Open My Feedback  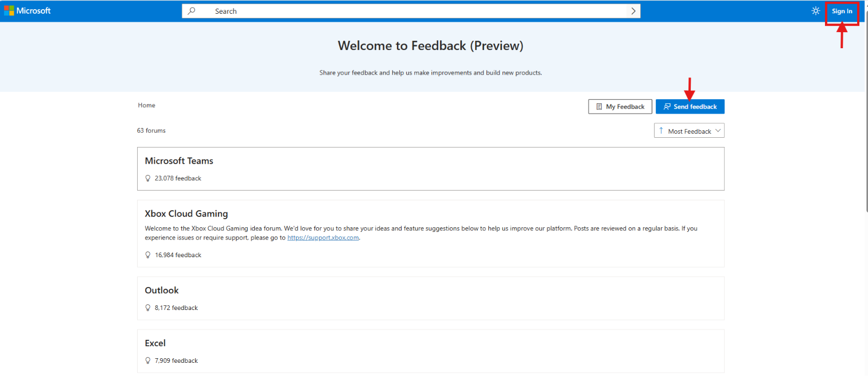(x=620, y=107)
